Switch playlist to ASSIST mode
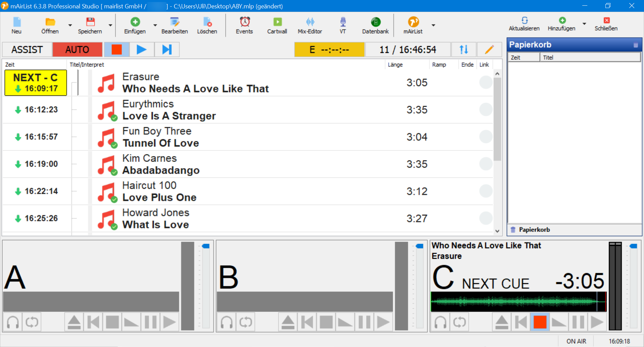Image resolution: width=644 pixels, height=347 pixels. pyautogui.click(x=27, y=50)
